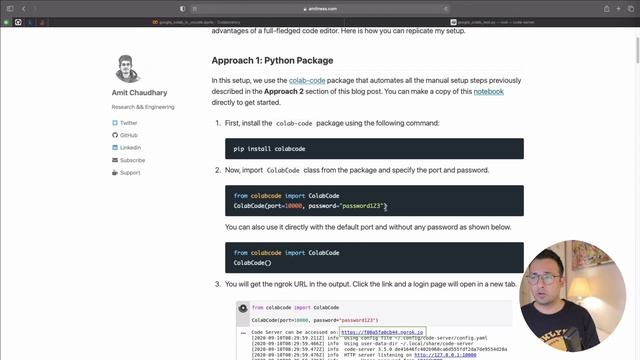Switch to the code-server tab
The image size is (640, 360).
pos(492,22)
